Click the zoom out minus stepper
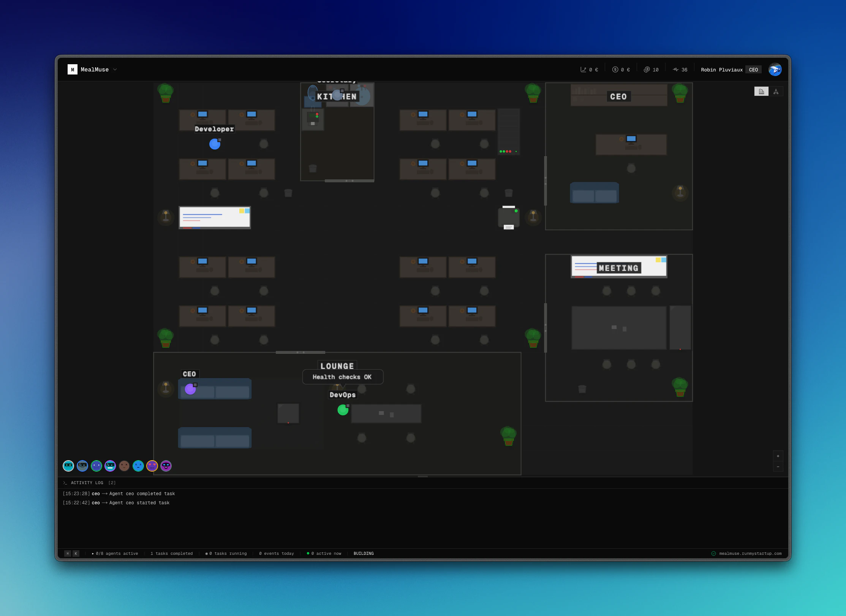Screen dimensions: 846x616 click(x=778, y=466)
